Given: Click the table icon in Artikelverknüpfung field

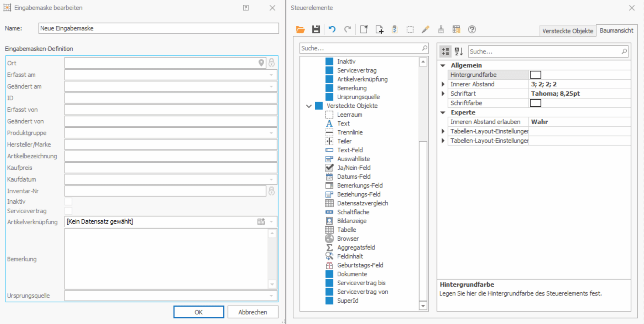Looking at the screenshot, I should click(261, 222).
